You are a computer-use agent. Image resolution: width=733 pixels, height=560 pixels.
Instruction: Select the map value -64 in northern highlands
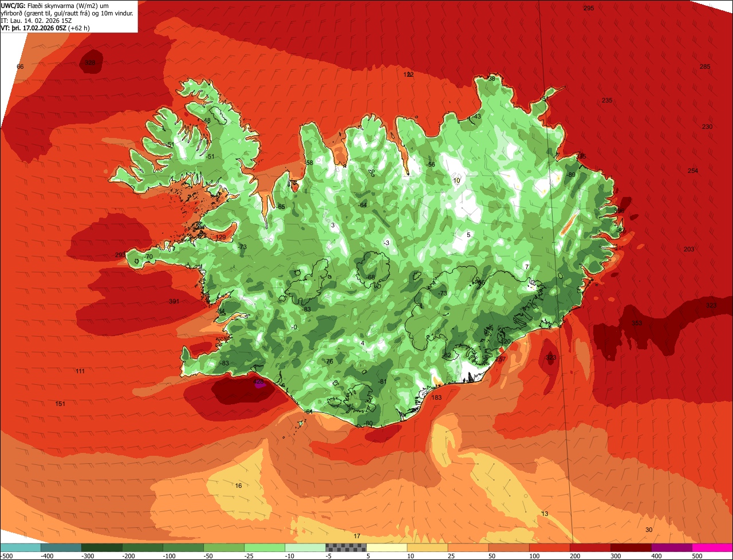[362, 205]
